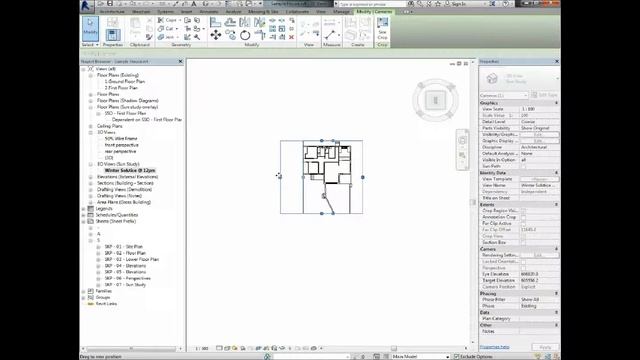Open the Cameras (1) type filter dropdown
The image size is (640, 360).
(x=504, y=95)
